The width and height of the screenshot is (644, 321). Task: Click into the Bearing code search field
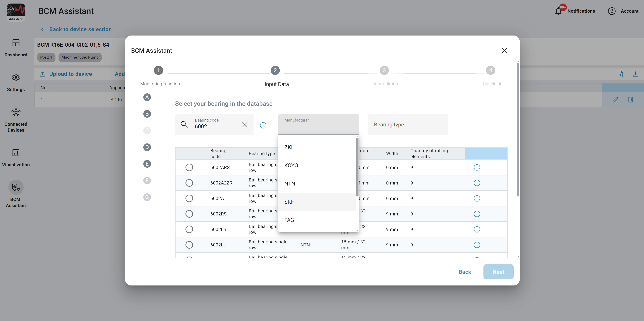pos(215,126)
